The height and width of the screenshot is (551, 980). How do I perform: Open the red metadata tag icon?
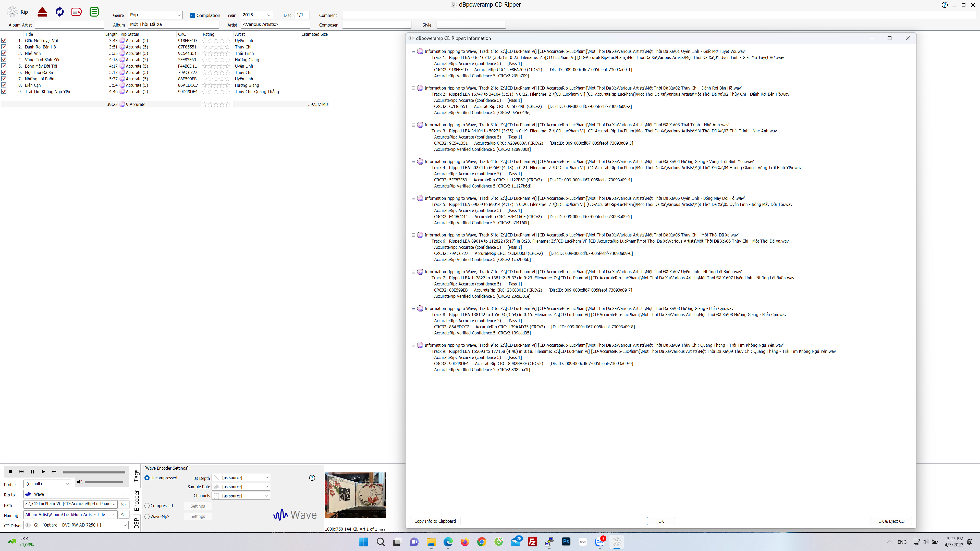coord(77,12)
